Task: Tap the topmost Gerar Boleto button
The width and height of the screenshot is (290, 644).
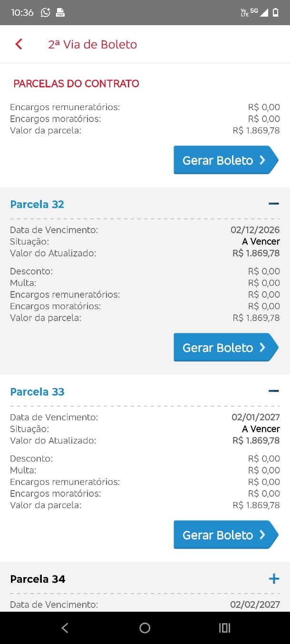Action: 225,160
